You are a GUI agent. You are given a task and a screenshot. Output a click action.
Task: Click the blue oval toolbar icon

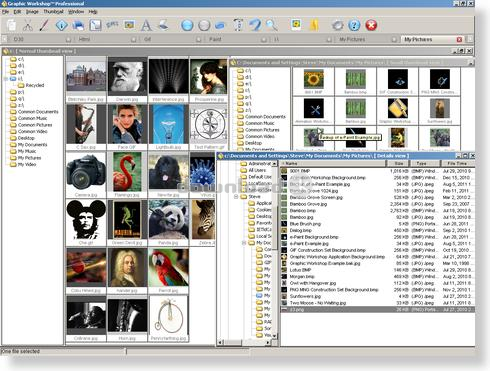click(x=220, y=25)
